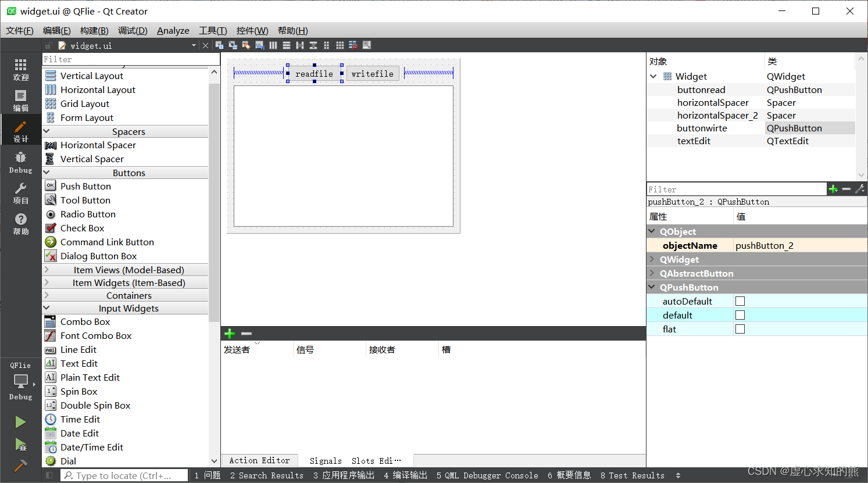The image size is (868, 483).
Task: Collapse the Widget node in object tree
Action: pos(653,76)
